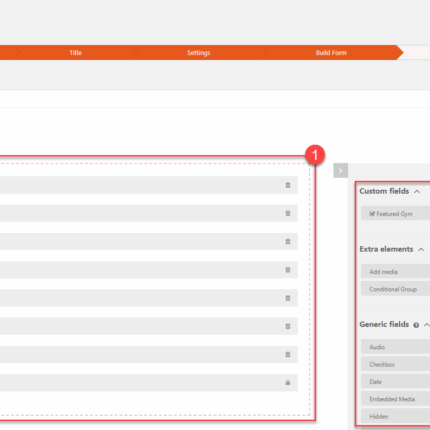The width and height of the screenshot is (430, 430).
Task: Go to the Title step
Action: (75, 53)
